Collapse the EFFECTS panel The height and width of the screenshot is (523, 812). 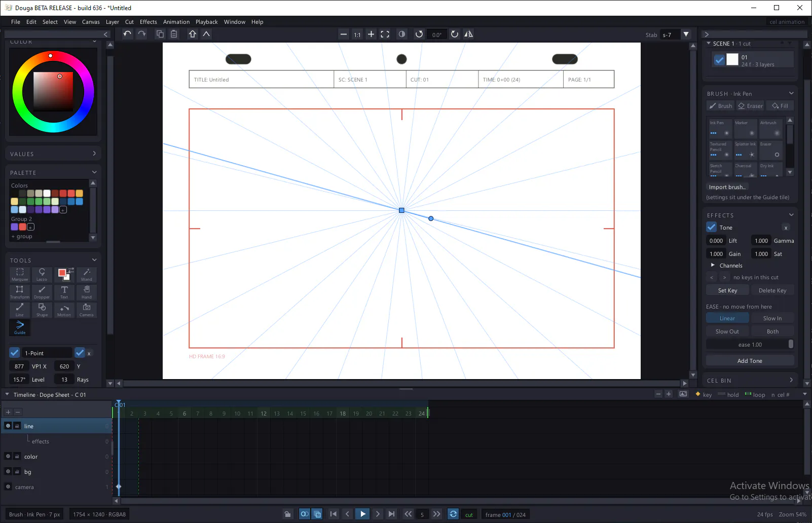pos(791,215)
